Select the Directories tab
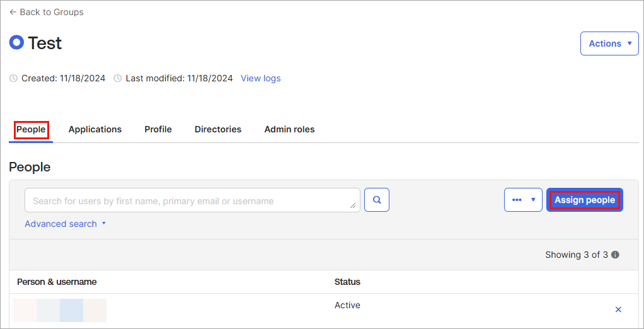The height and width of the screenshot is (329, 644). (218, 129)
